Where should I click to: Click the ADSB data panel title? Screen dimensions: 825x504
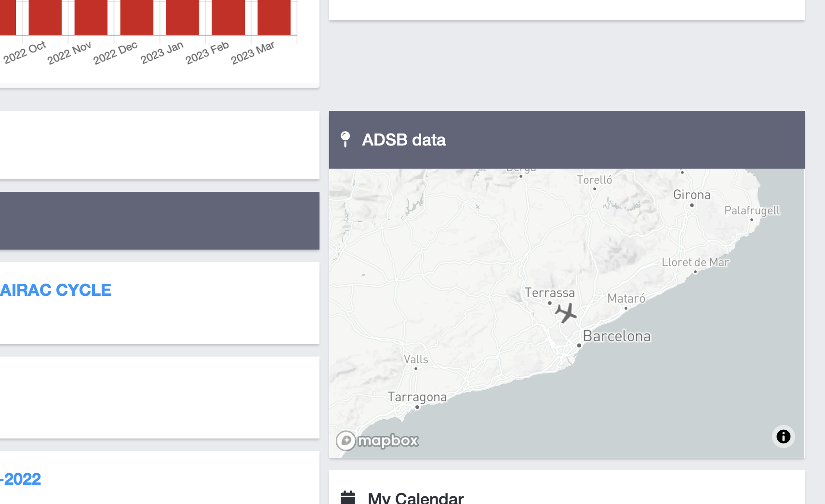tap(404, 140)
